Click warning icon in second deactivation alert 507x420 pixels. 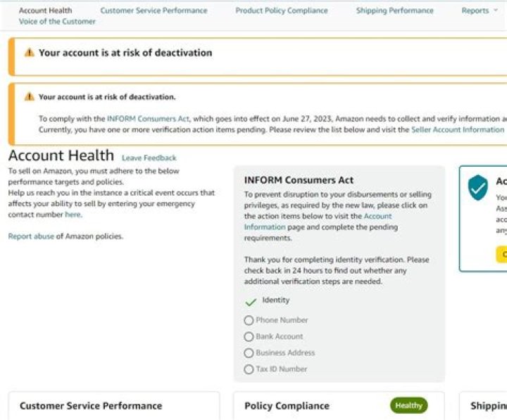tap(29, 97)
